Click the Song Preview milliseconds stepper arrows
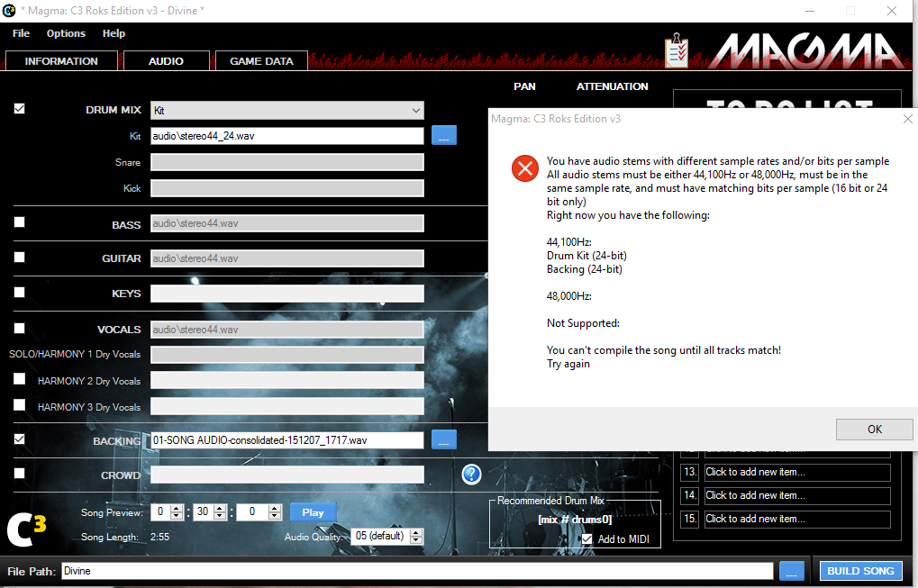 [x=275, y=512]
